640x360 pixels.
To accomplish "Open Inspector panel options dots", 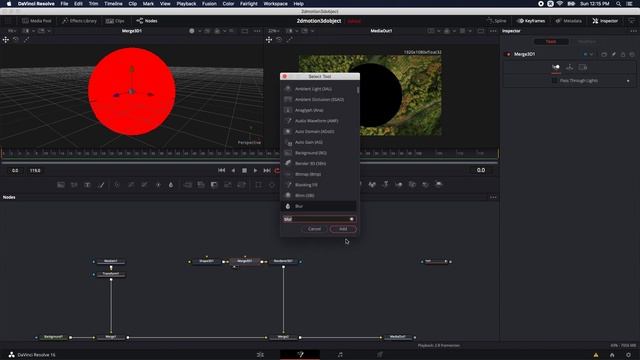I will click(633, 31).
